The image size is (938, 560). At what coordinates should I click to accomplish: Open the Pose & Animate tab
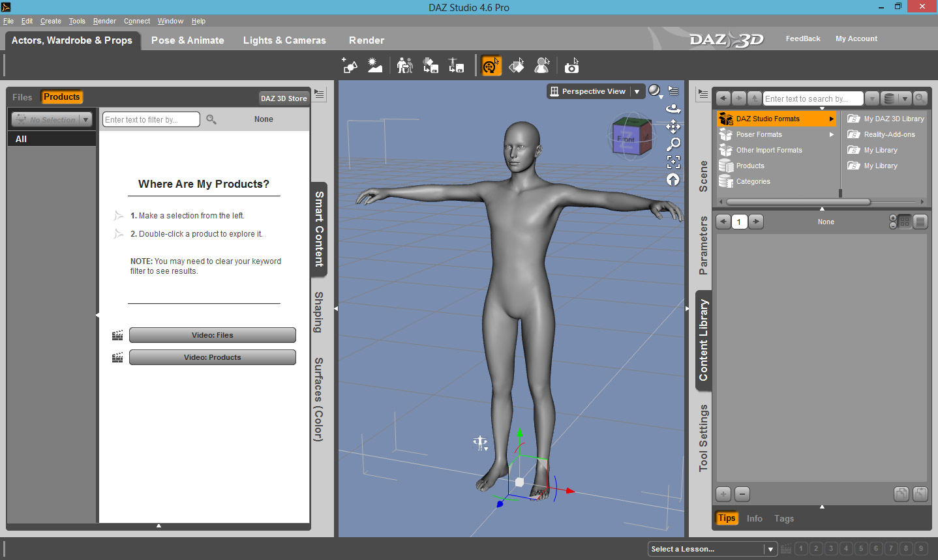(187, 40)
